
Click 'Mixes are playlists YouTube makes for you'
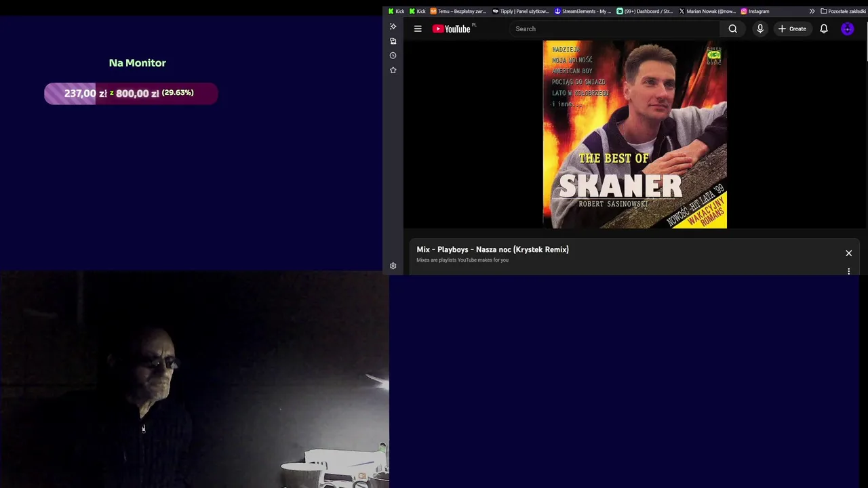point(462,260)
